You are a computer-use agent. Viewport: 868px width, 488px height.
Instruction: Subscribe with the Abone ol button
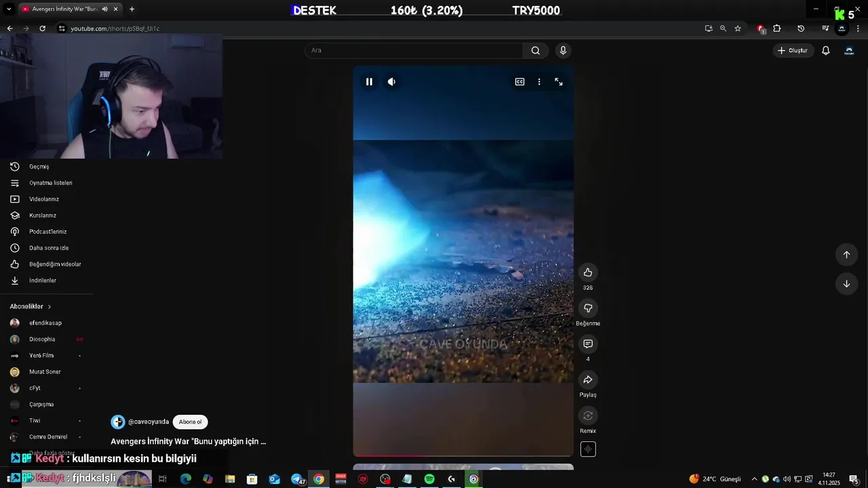tap(190, 422)
